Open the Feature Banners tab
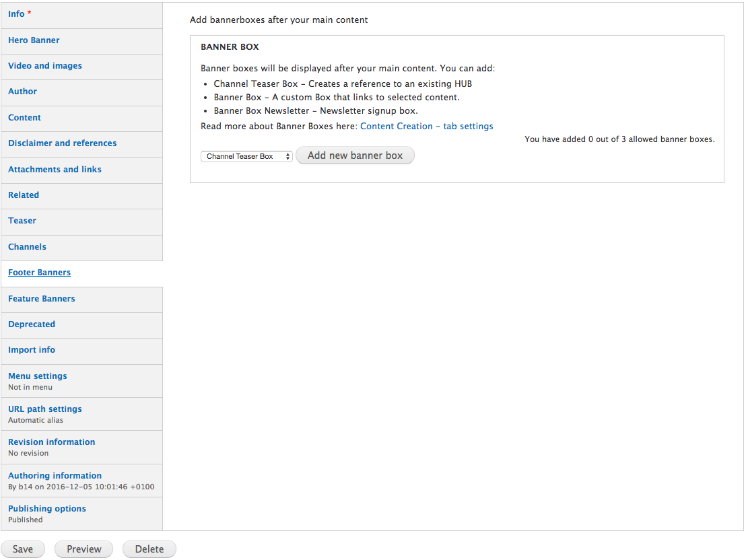The image size is (746, 560). point(42,299)
